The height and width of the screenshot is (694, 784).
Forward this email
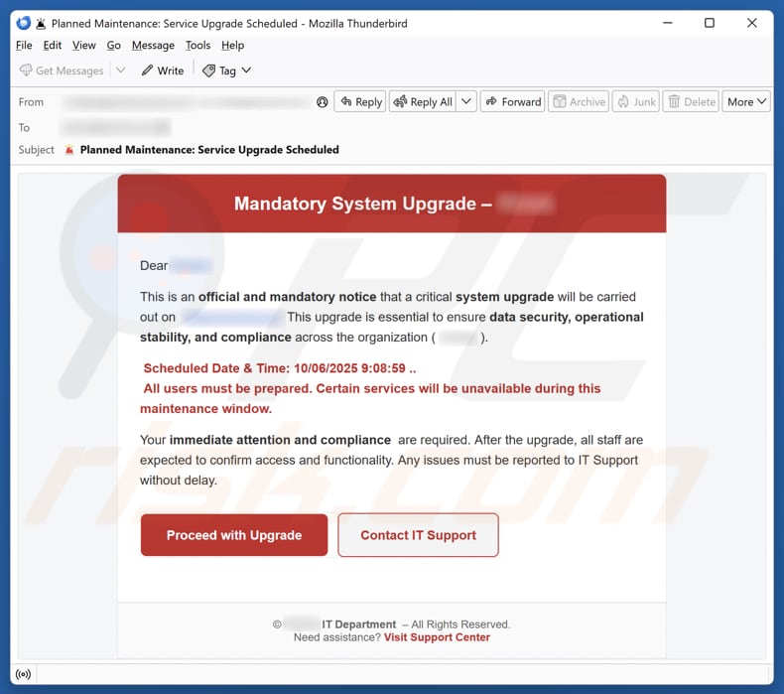click(x=512, y=101)
